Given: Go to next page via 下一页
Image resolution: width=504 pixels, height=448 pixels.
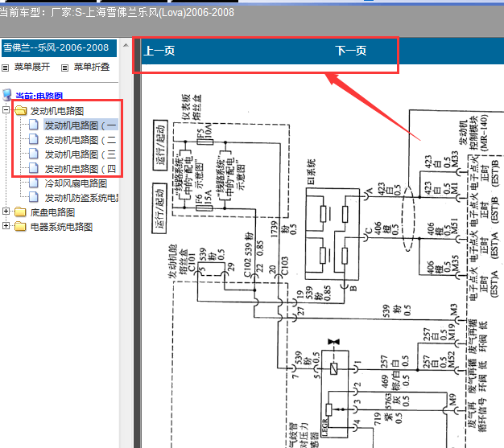Looking at the screenshot, I should pyautogui.click(x=351, y=51).
